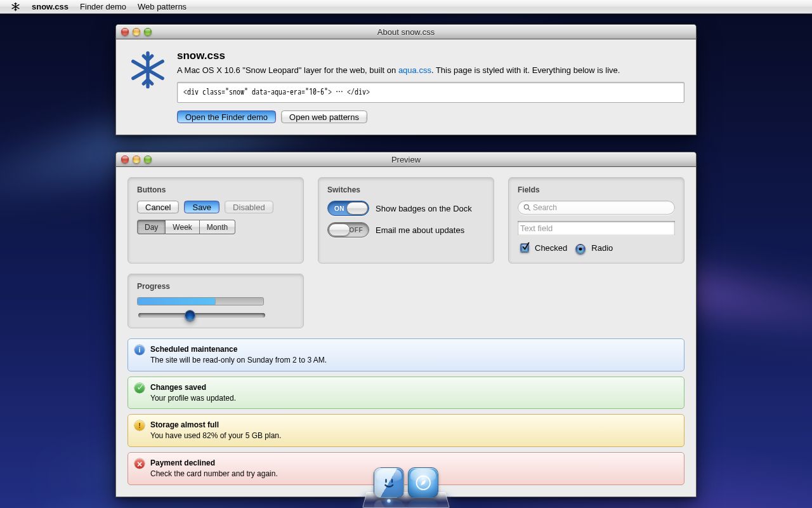Click the Cancel button

tap(158, 207)
